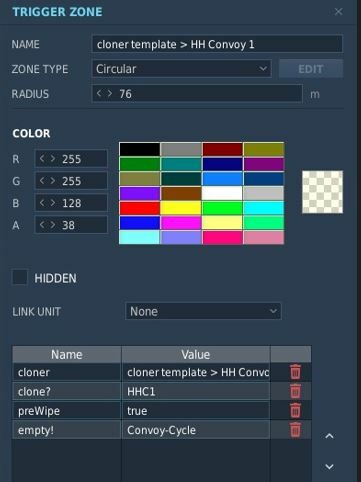Screen dimensions: 361x482
Task: Pick the navy blue color swatch
Action: [x=222, y=164]
